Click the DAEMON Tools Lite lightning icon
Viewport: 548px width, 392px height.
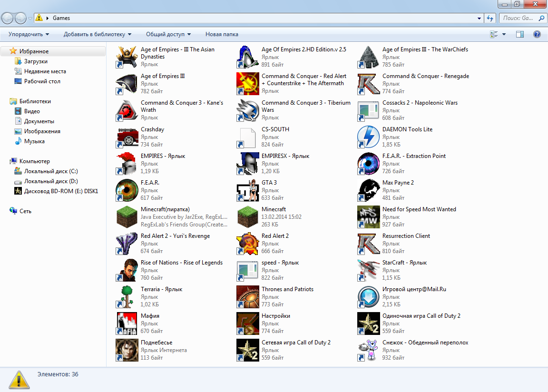[369, 137]
